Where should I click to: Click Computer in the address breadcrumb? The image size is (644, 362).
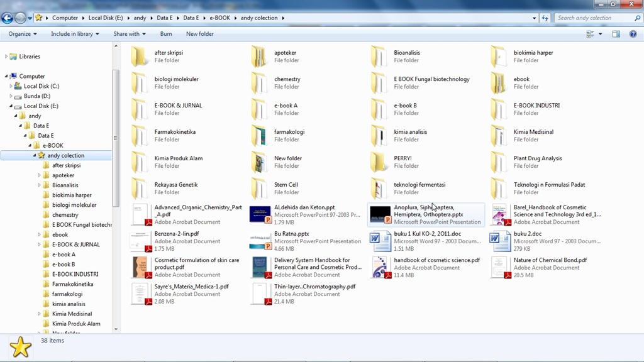[65, 18]
